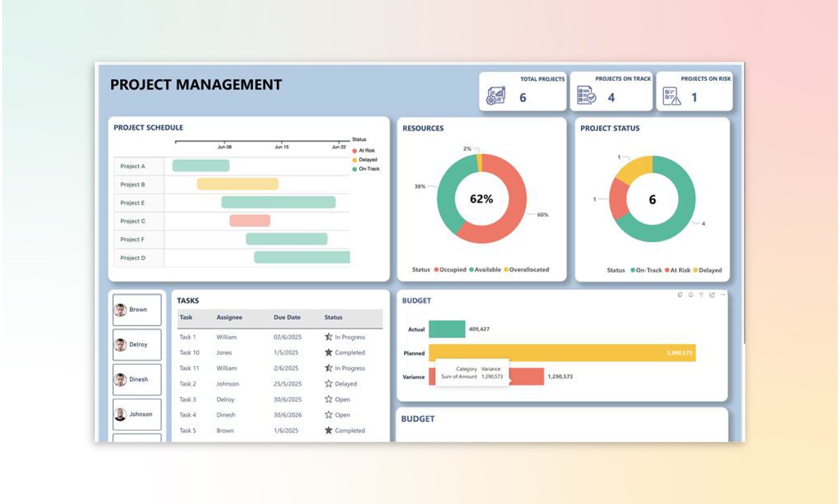This screenshot has width=840, height=504.
Task: Toggle the At Risk legend in Project Schedule
Action: point(361,150)
